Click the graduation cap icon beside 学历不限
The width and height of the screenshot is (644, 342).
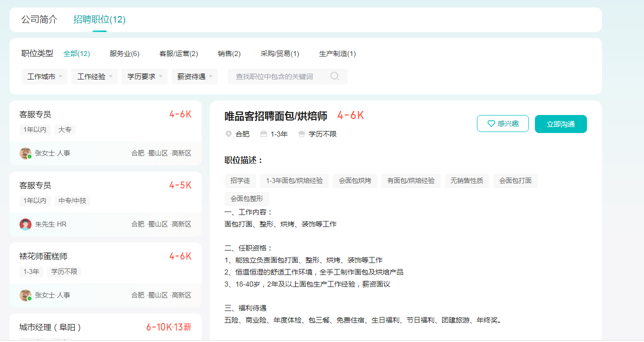[x=301, y=134]
